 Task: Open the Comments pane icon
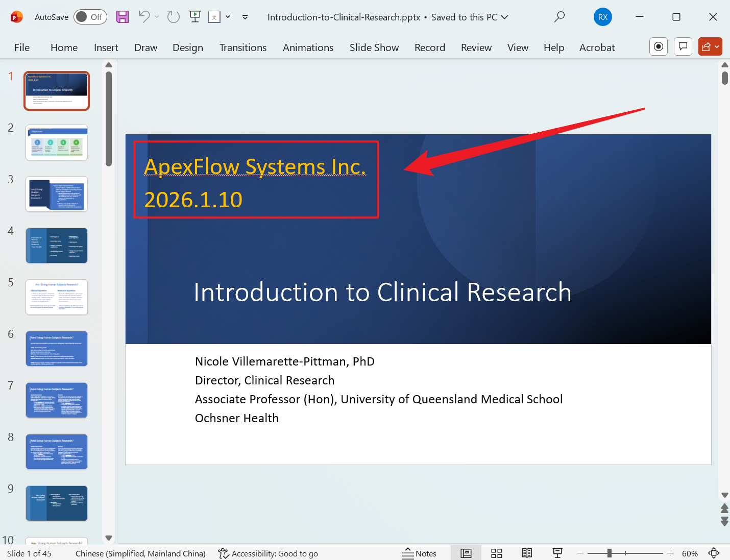683,46
